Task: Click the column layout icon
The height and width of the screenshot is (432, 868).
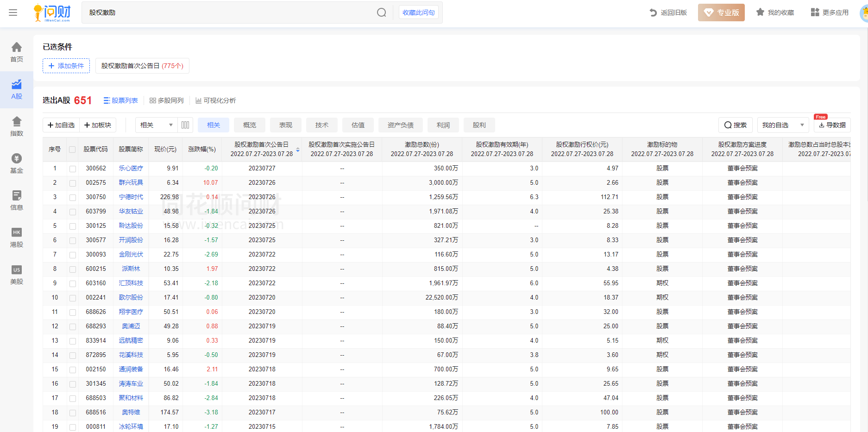Action: pos(185,125)
